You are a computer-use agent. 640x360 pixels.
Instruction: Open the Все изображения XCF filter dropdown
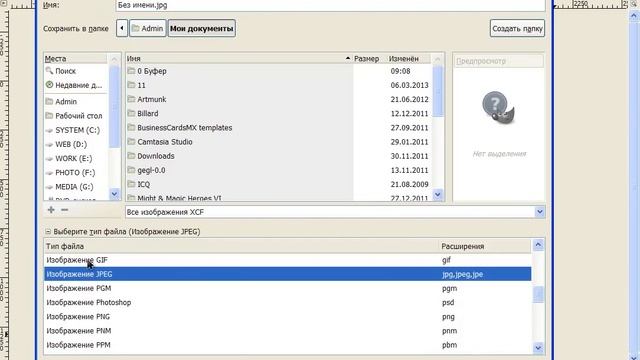pos(335,212)
